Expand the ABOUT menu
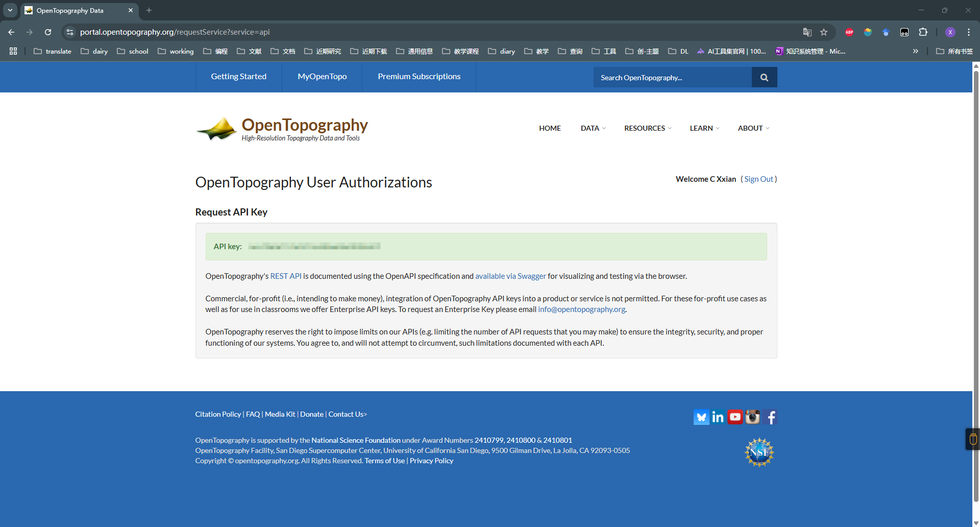980x527 pixels. tap(753, 128)
